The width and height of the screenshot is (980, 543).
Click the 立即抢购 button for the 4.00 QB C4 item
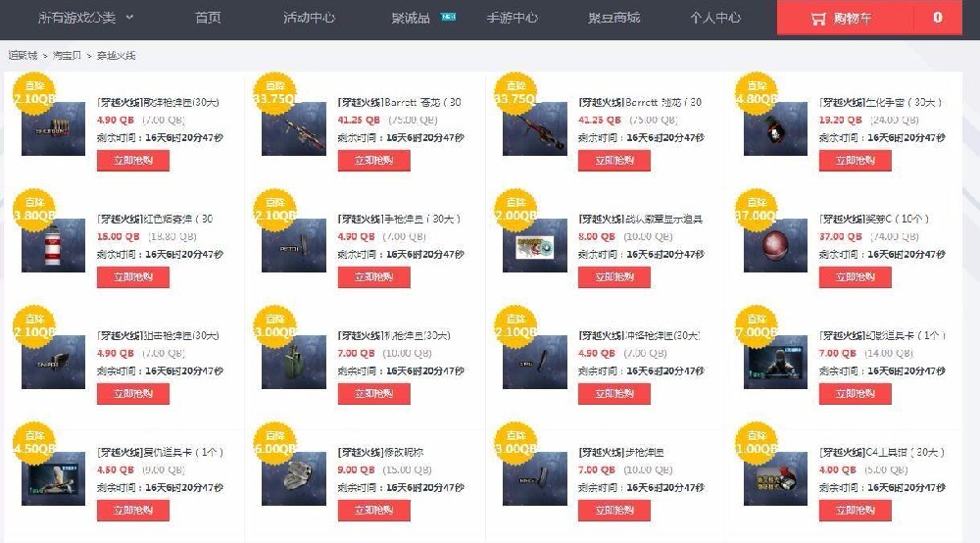pyautogui.click(x=855, y=511)
